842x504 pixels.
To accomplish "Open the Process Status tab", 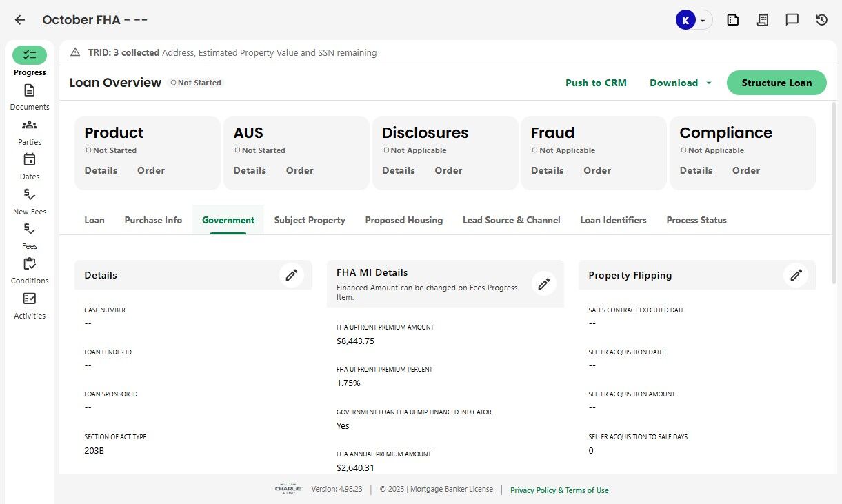I will point(696,220).
